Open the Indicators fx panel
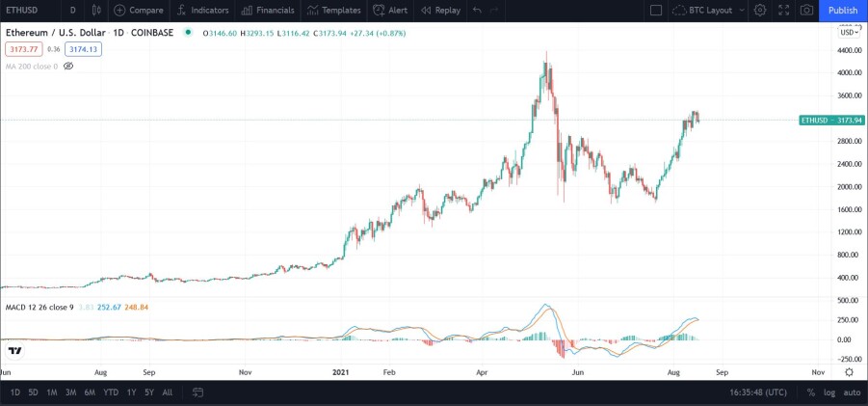This screenshot has height=406, width=868. [202, 10]
